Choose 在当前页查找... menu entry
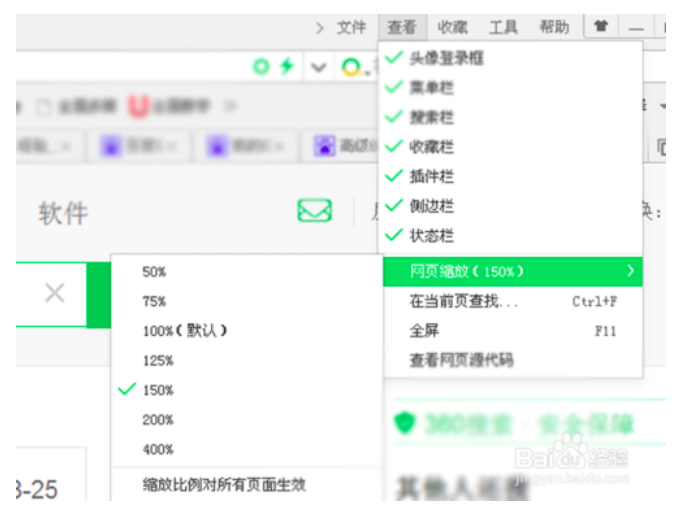 point(513,301)
